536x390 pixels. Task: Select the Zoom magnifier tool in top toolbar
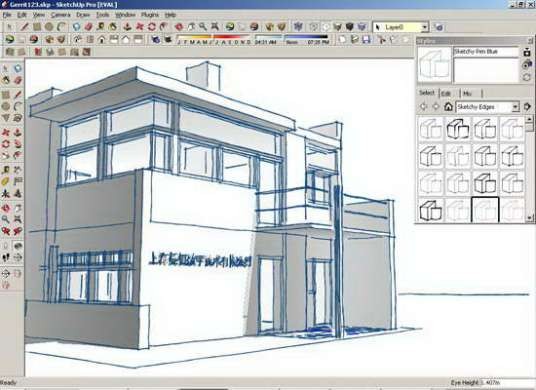click(203, 27)
